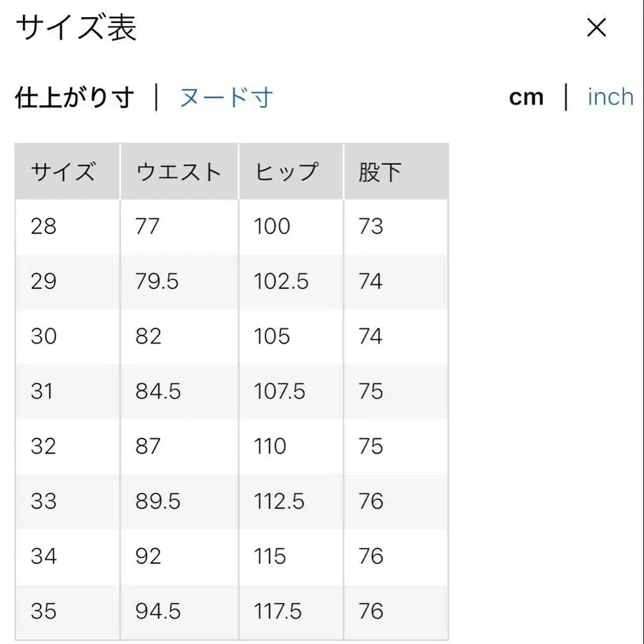
Task: Select size 30 row
Action: pyautogui.click(x=44, y=336)
